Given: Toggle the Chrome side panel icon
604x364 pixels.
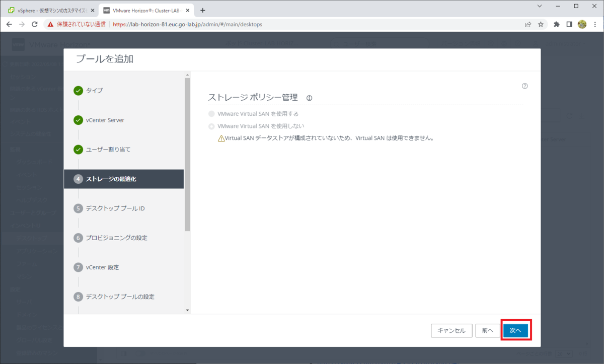Looking at the screenshot, I should [569, 24].
